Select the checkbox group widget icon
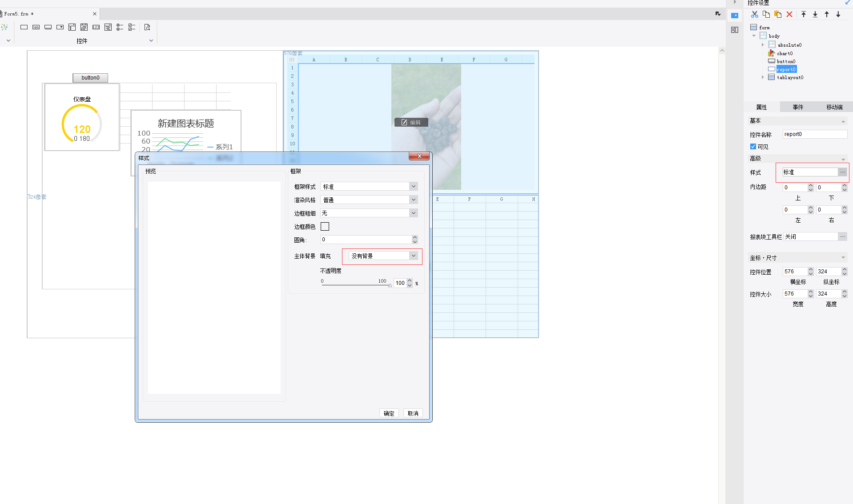The width and height of the screenshot is (853, 504). (x=132, y=27)
